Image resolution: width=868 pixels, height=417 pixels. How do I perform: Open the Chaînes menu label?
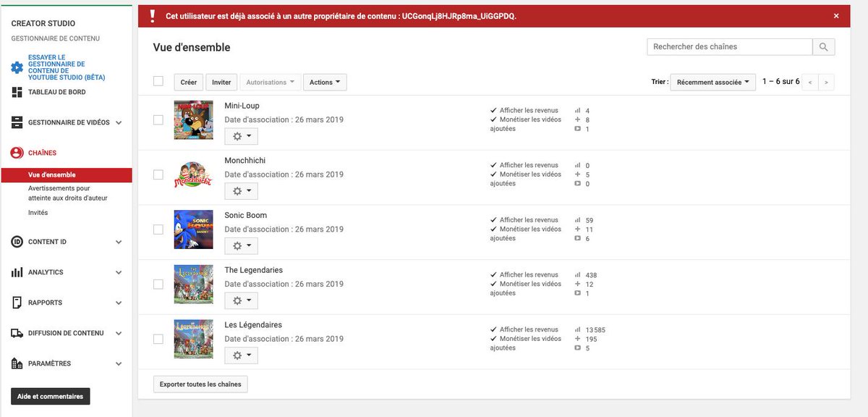tap(42, 153)
